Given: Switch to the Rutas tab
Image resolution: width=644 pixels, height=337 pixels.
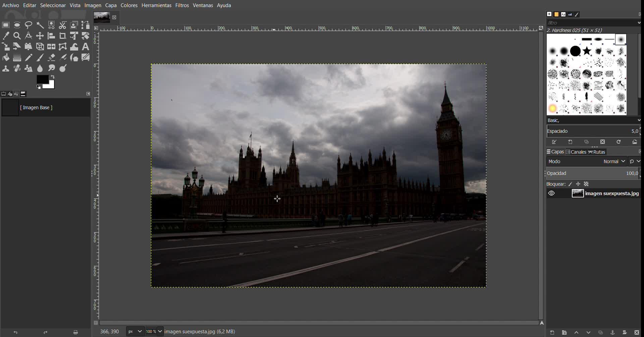Looking at the screenshot, I should pos(597,152).
